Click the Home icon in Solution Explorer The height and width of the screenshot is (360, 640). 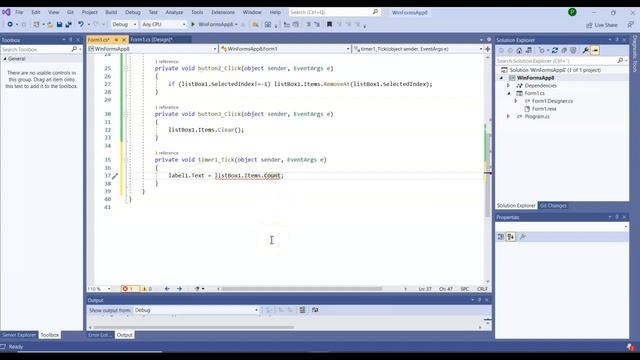click(519, 50)
